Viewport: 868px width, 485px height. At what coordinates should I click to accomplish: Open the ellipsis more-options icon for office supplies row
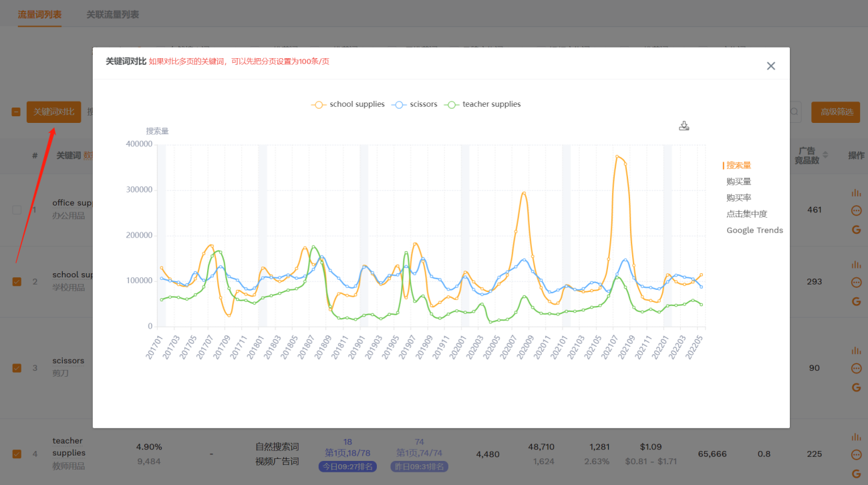coord(856,211)
